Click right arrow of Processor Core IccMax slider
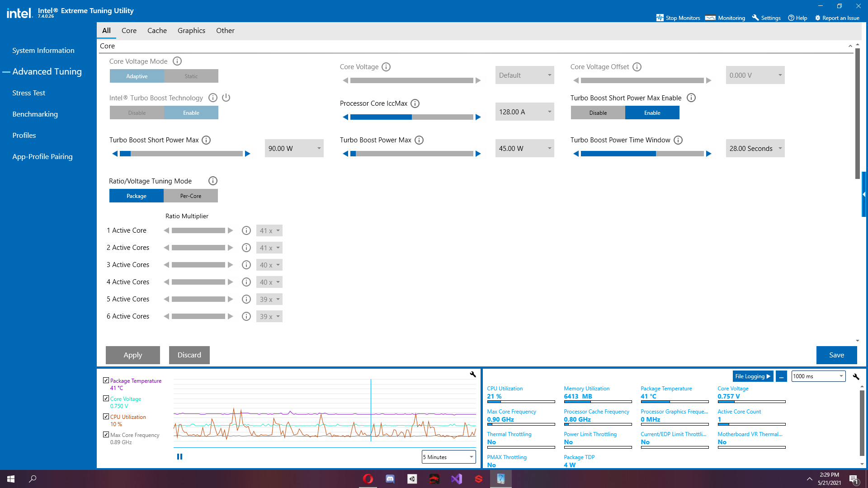Viewport: 868px width, 488px height. click(478, 117)
